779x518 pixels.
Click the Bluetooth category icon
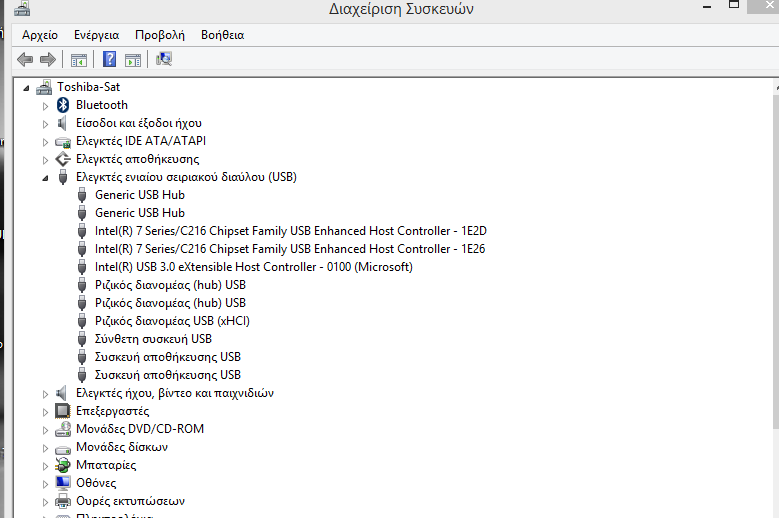click(x=63, y=105)
